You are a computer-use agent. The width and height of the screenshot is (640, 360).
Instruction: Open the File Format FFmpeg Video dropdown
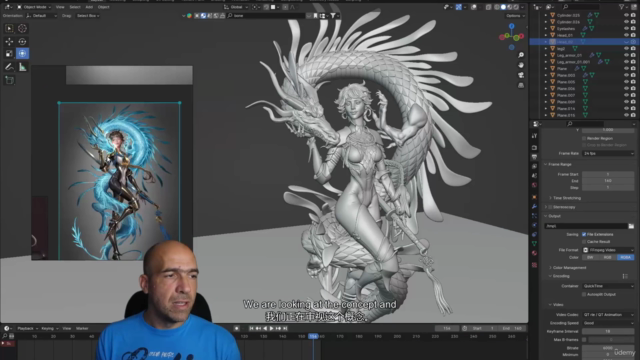pyautogui.click(x=608, y=250)
